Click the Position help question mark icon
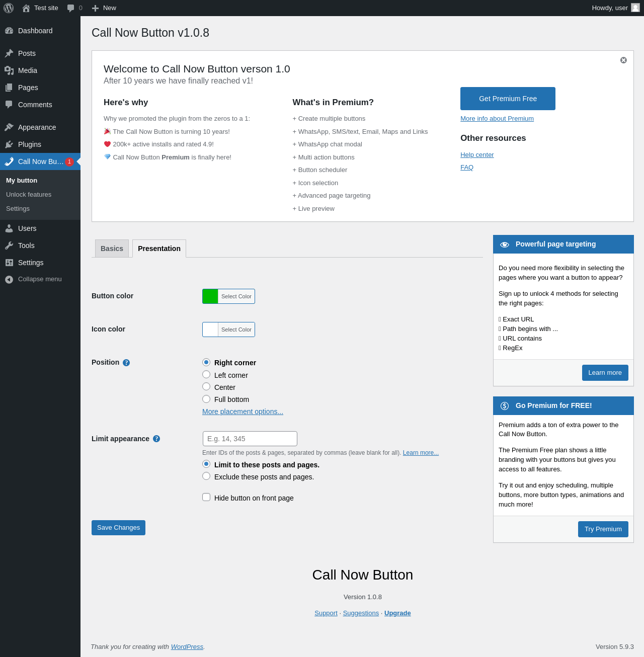 [126, 363]
